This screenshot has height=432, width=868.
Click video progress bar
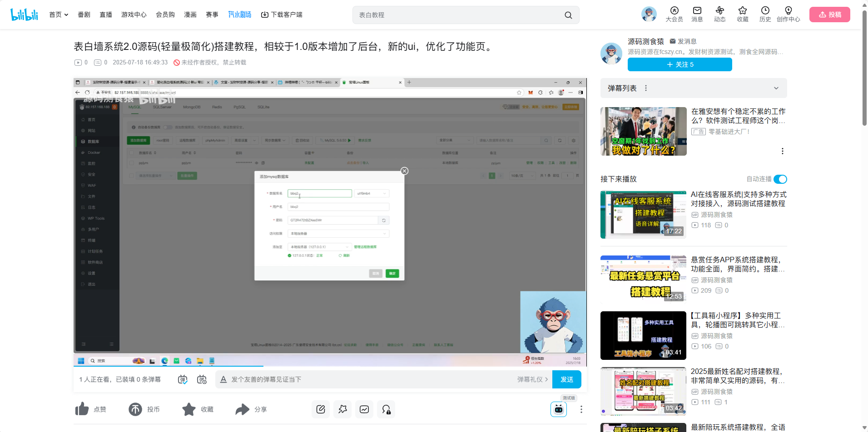pos(330,366)
